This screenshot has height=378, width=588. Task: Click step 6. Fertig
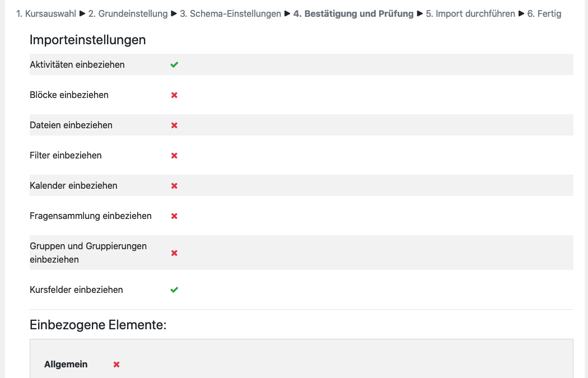pyautogui.click(x=544, y=13)
